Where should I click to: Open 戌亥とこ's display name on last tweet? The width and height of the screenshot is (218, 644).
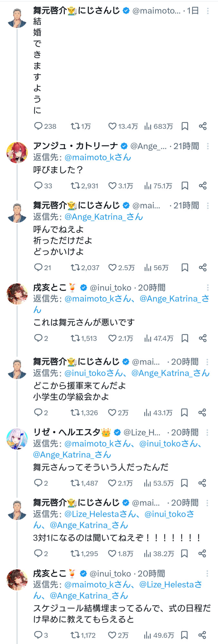[x=50, y=573]
